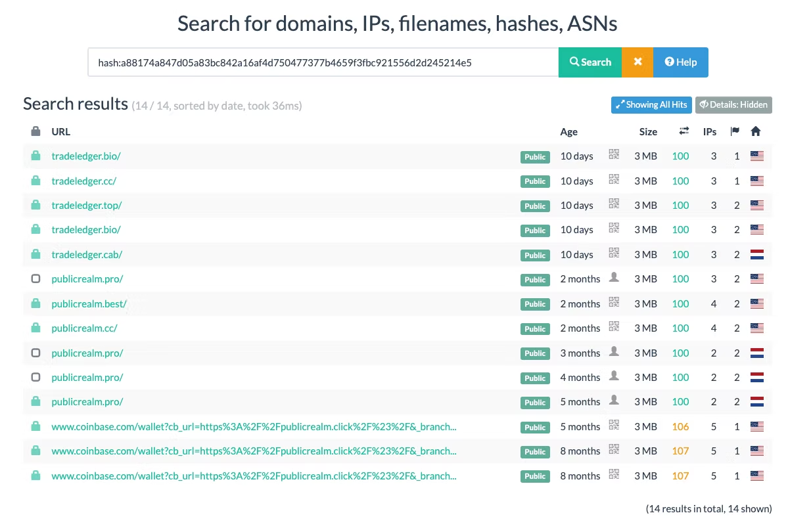
Task: Click the Dutch flag icon on tradeledger.cab row
Action: tap(756, 255)
